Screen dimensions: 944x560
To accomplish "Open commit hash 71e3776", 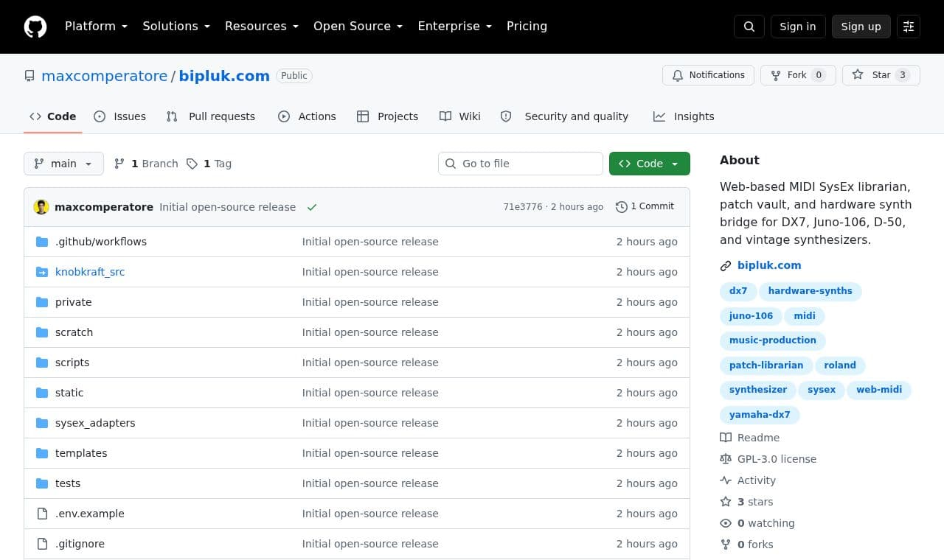I will click(523, 207).
